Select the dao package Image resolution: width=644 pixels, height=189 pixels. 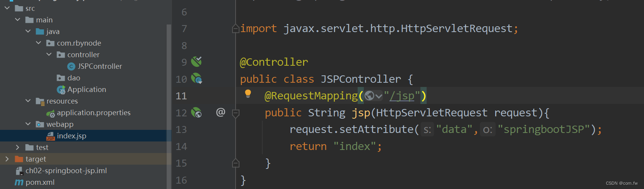pos(74,78)
